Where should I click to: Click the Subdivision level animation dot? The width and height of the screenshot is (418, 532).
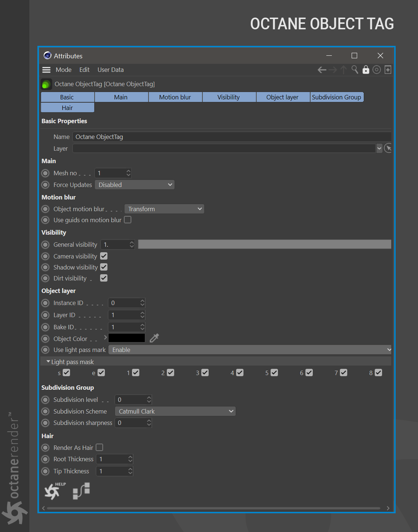[x=45, y=400]
